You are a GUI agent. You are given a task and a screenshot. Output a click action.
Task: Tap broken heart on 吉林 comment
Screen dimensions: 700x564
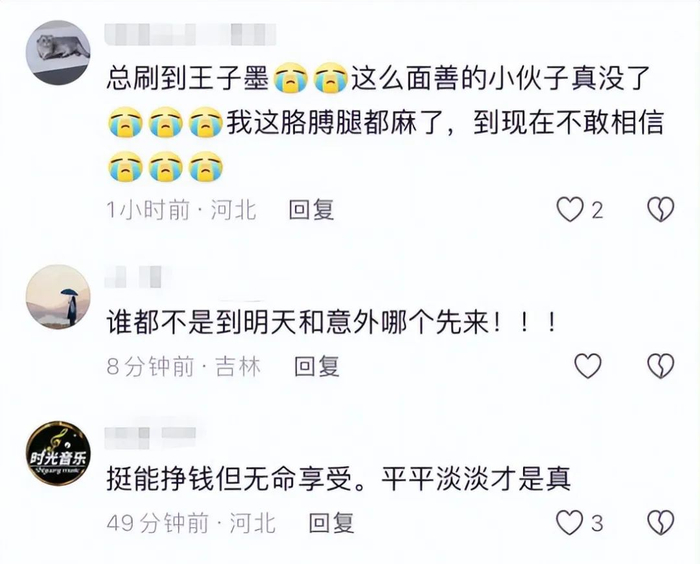661,366
